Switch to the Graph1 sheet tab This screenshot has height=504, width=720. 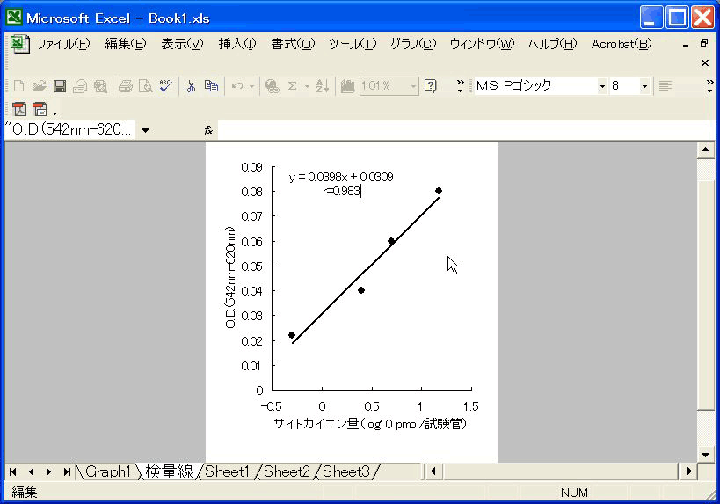click(x=107, y=471)
